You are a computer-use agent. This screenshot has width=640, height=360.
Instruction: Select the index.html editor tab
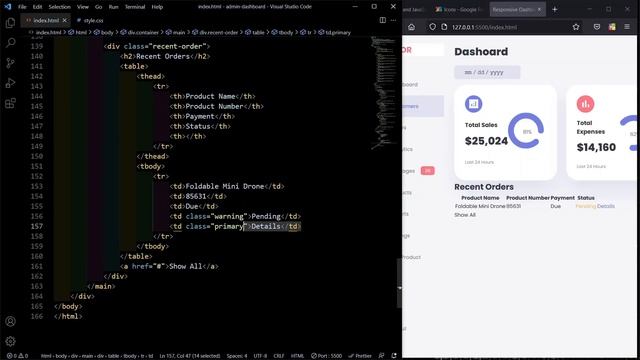click(46, 20)
